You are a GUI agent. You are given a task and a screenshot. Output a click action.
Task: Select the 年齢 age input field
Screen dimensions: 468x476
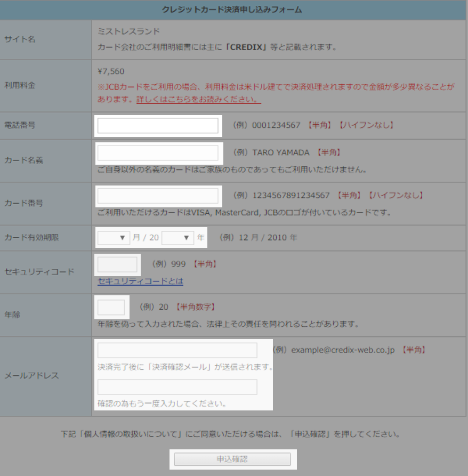tap(111, 308)
